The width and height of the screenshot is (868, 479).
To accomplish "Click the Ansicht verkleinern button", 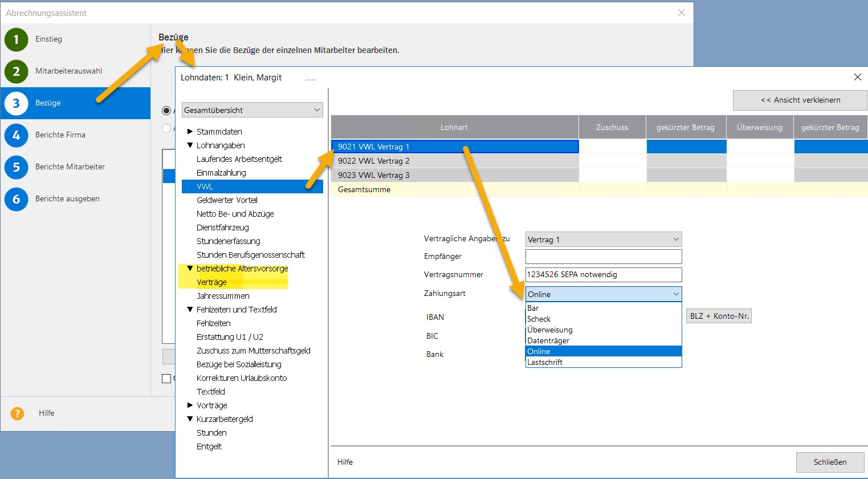I will pyautogui.click(x=800, y=100).
